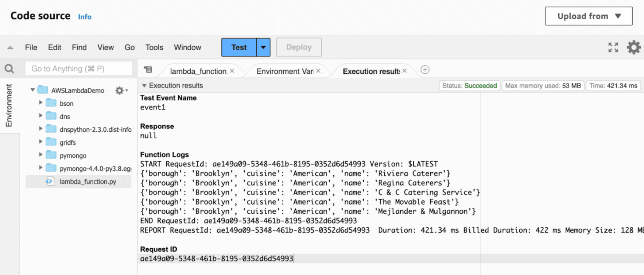Expand the bson folder
The height and width of the screenshot is (275, 644).
(x=41, y=103)
